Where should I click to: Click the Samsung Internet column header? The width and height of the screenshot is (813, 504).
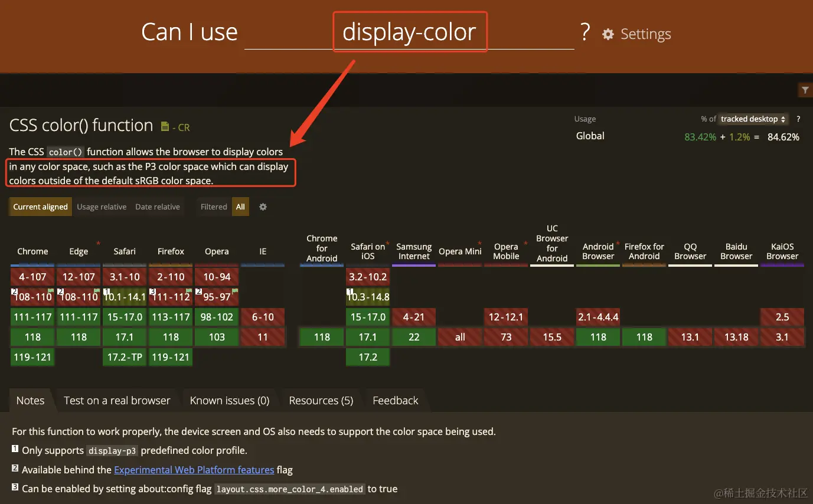pyautogui.click(x=414, y=251)
